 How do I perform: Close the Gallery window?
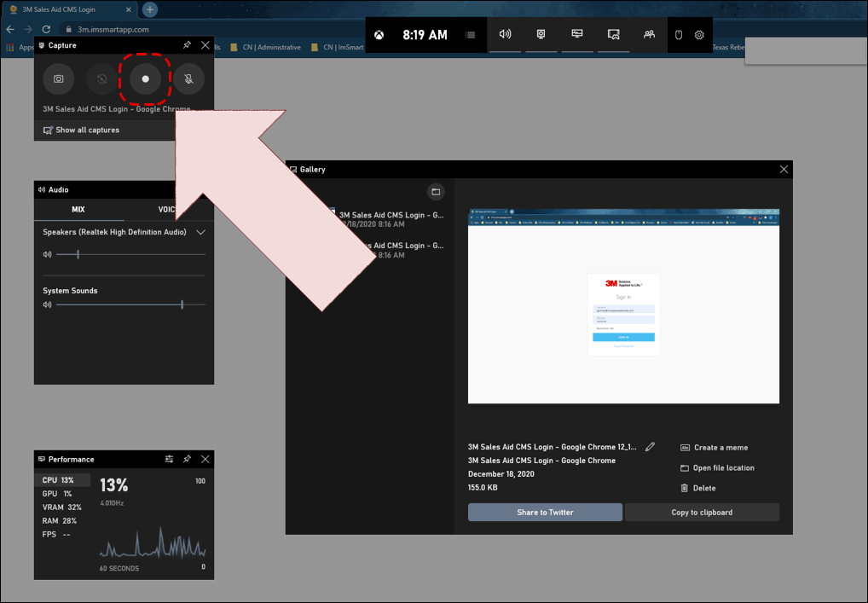point(784,170)
